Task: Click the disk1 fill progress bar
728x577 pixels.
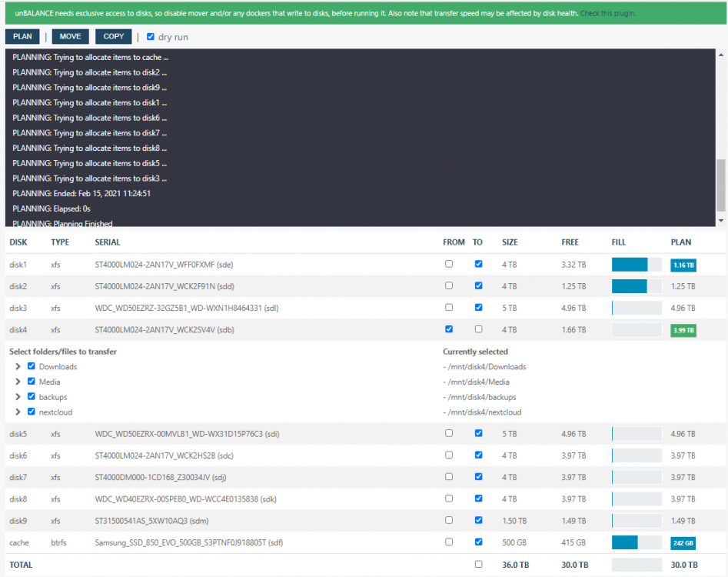Action: coord(637,265)
